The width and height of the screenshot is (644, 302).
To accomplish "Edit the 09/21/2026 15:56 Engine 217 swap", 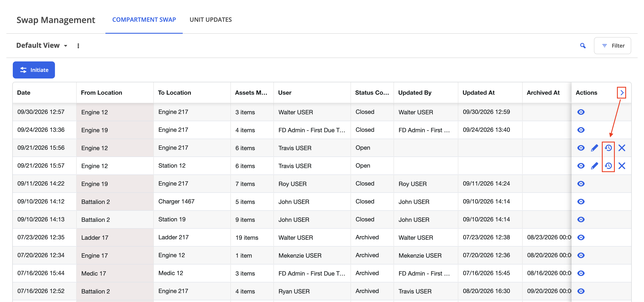I will pyautogui.click(x=595, y=148).
